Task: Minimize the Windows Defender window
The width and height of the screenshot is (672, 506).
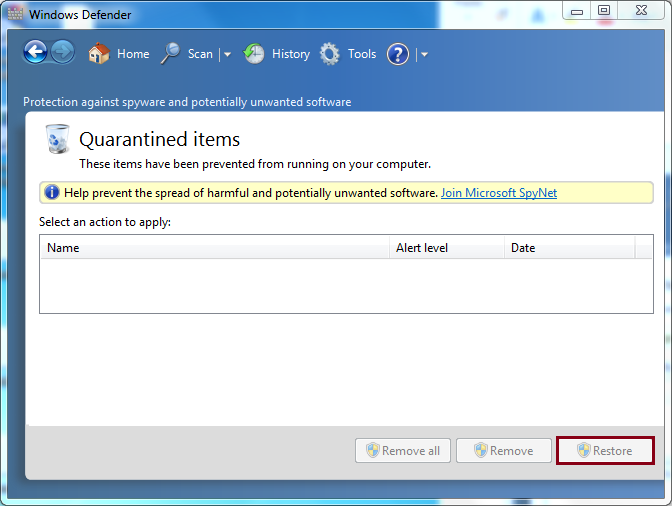Action: [x=577, y=11]
